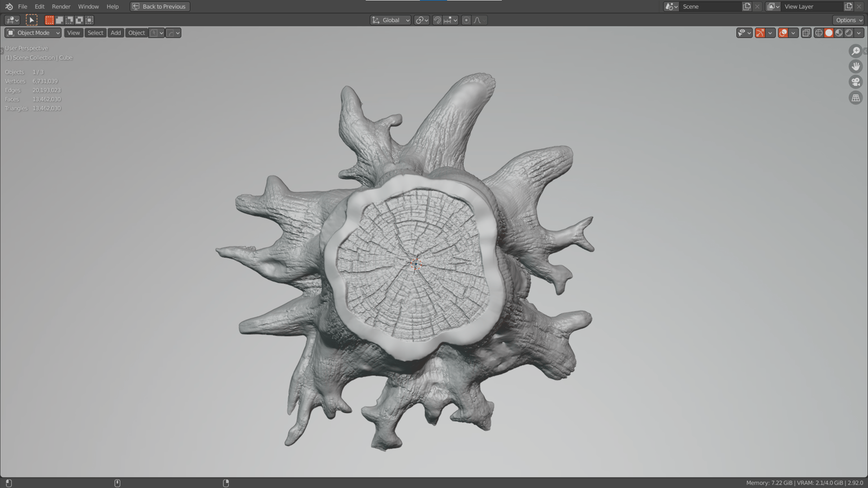868x488 pixels.
Task: Toggle the camera view icon
Action: 856,82
